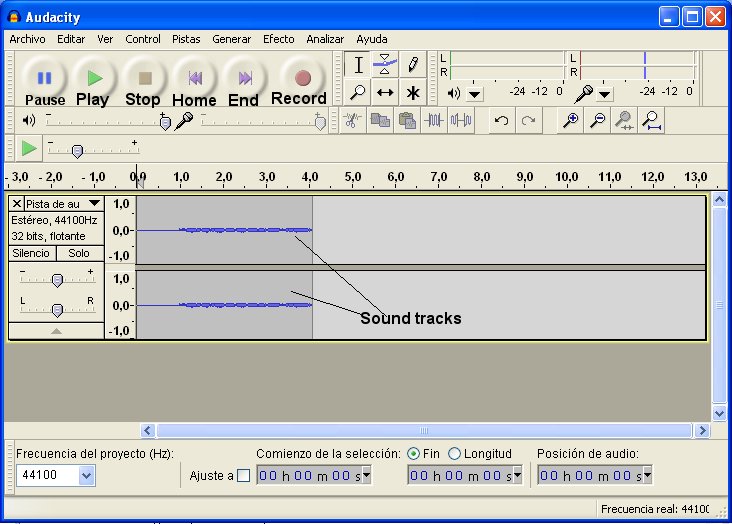This screenshot has height=524, width=732.
Task: Click the horizontal scrollbar right arrow
Action: coord(702,430)
